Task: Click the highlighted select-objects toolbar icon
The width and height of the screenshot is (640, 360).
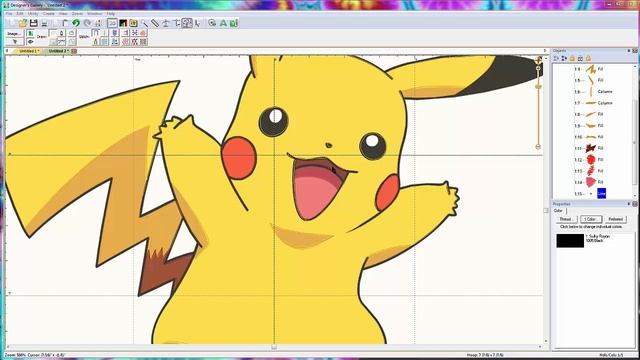Action: tap(187, 23)
